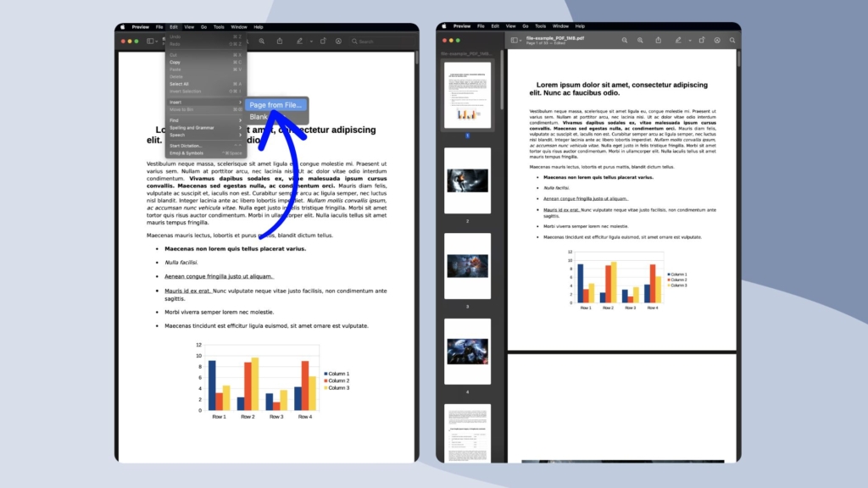
Task: Select page 3 thumbnail in right sidebar
Action: click(x=467, y=266)
